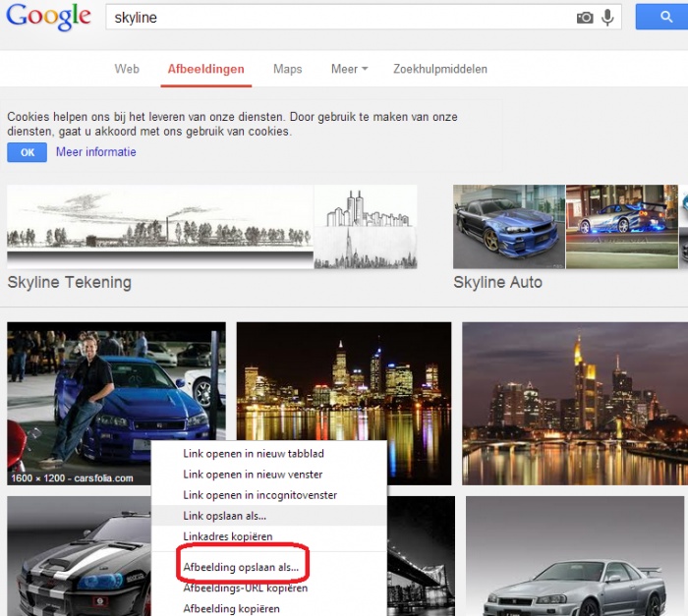
Task: Open the neon-lit silver Skyline car thumbnail
Action: tap(622, 226)
